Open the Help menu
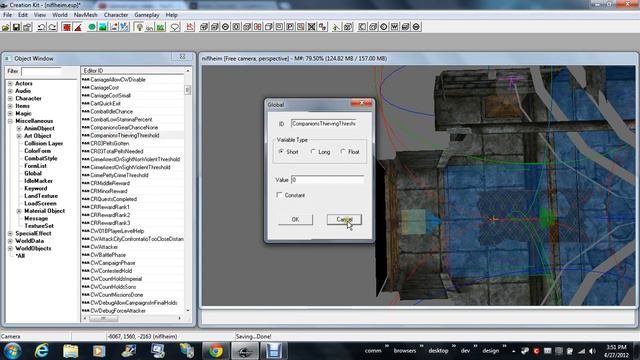This screenshot has height=360, width=640. (171, 15)
